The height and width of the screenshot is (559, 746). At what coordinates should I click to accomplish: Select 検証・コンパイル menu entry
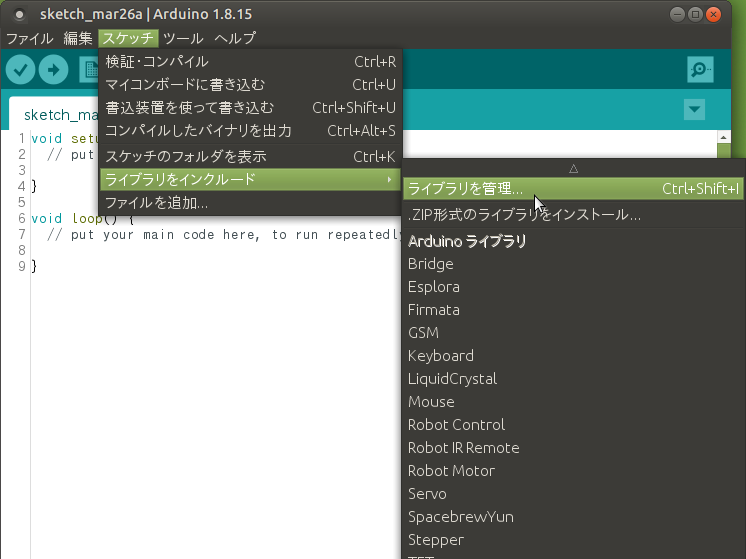pos(250,61)
